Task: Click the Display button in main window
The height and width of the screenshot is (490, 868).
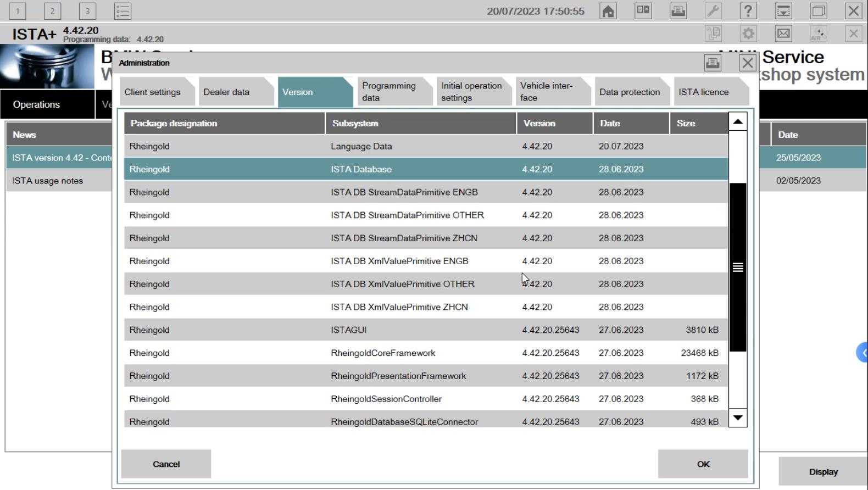Action: click(x=823, y=472)
